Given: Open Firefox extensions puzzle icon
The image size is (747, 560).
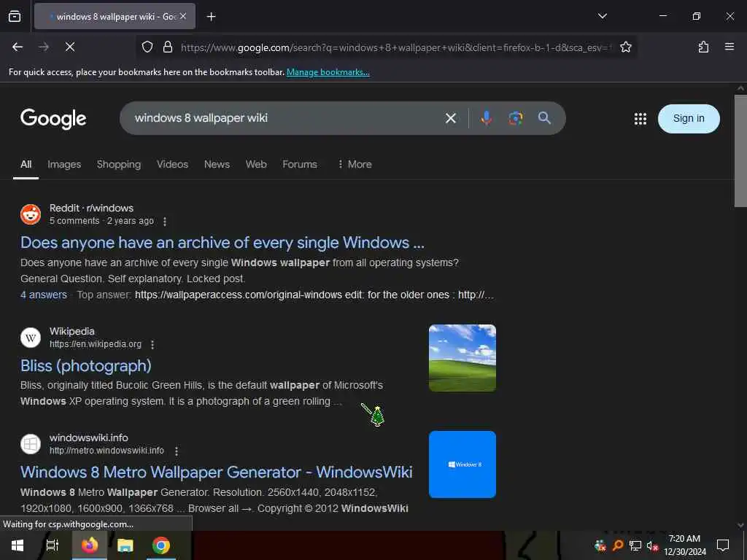Looking at the screenshot, I should (x=703, y=47).
